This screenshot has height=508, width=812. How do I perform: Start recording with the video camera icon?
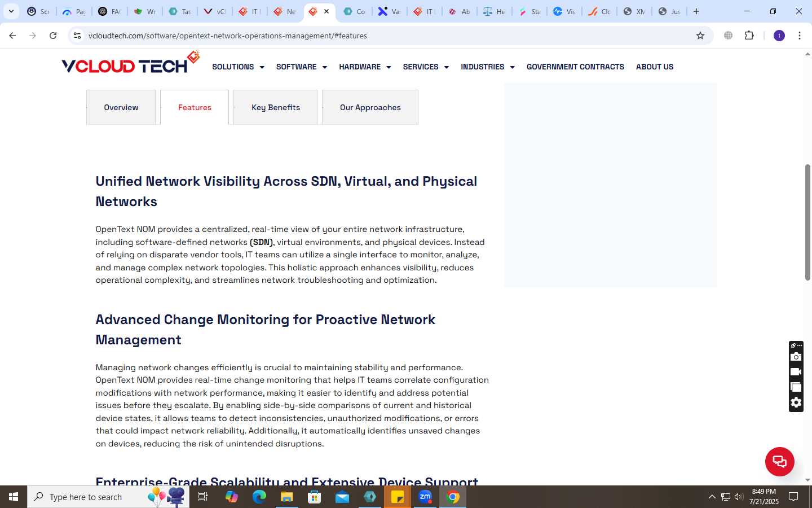796,372
